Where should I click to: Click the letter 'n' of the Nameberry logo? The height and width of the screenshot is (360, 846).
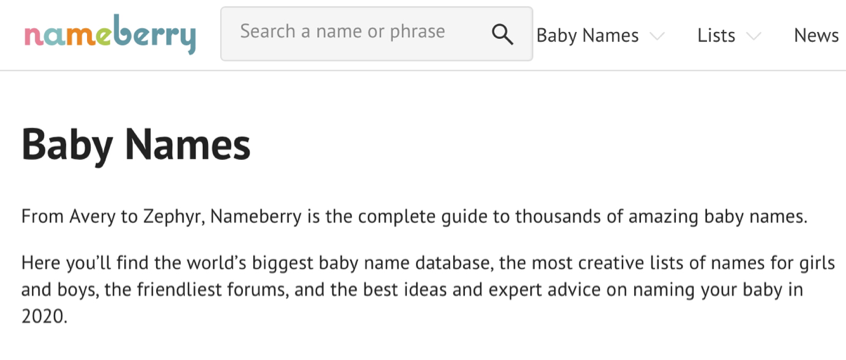coord(33,37)
